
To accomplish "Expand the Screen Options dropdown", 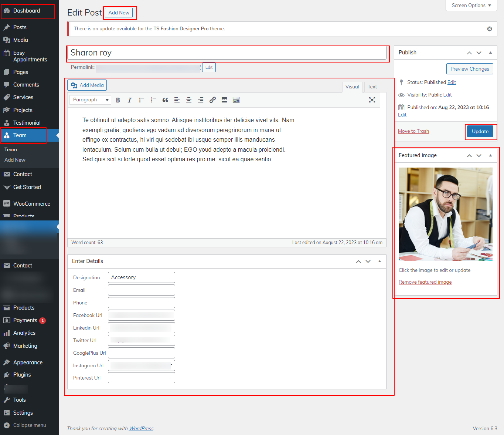I will 471,6.
